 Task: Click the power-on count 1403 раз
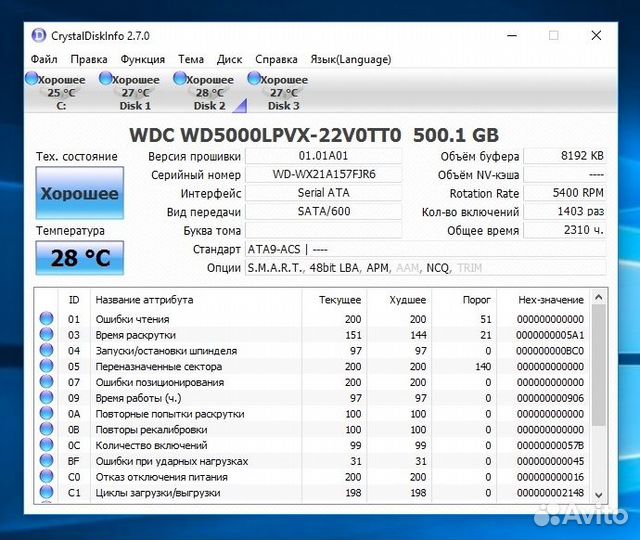tap(565, 211)
